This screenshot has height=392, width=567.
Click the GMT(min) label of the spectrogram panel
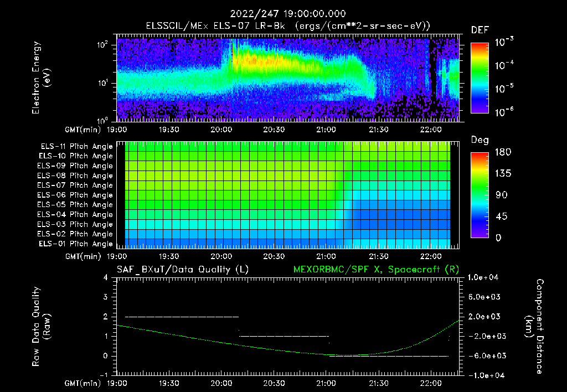click(83, 130)
